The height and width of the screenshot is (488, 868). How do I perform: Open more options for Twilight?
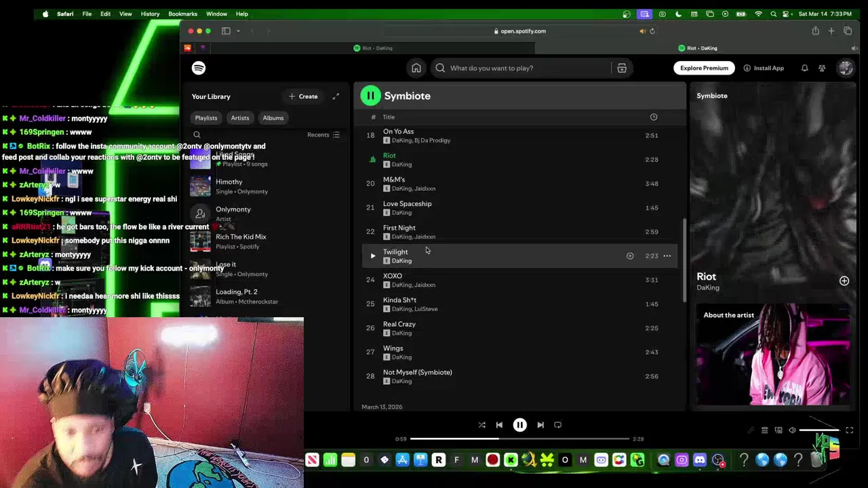[x=667, y=256]
